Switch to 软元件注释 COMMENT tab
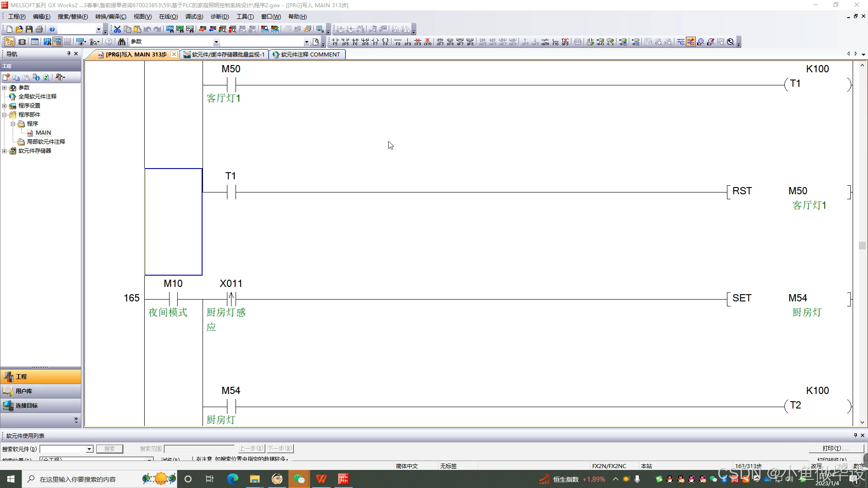 pos(307,55)
